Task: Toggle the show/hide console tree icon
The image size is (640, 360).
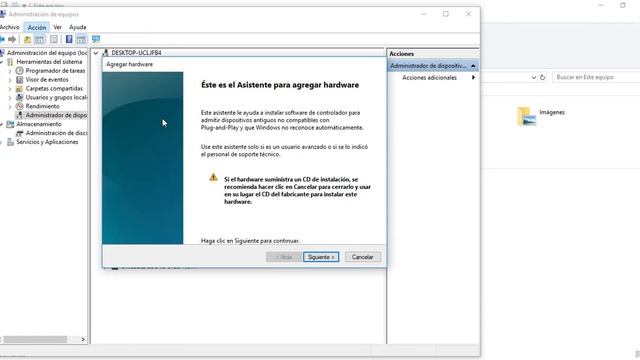Action: point(40,39)
